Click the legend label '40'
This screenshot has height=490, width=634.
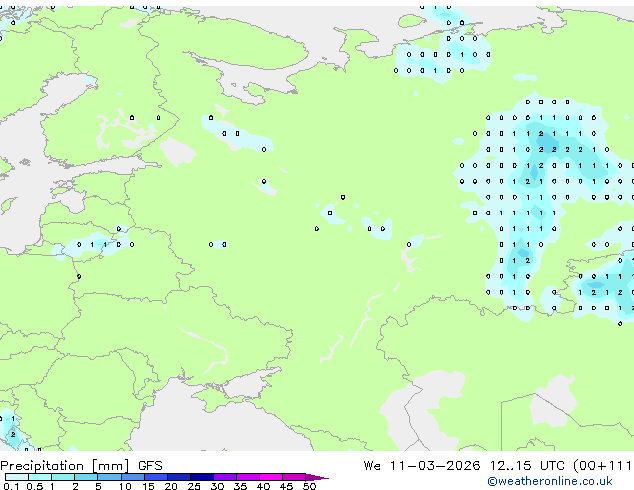(x=263, y=486)
